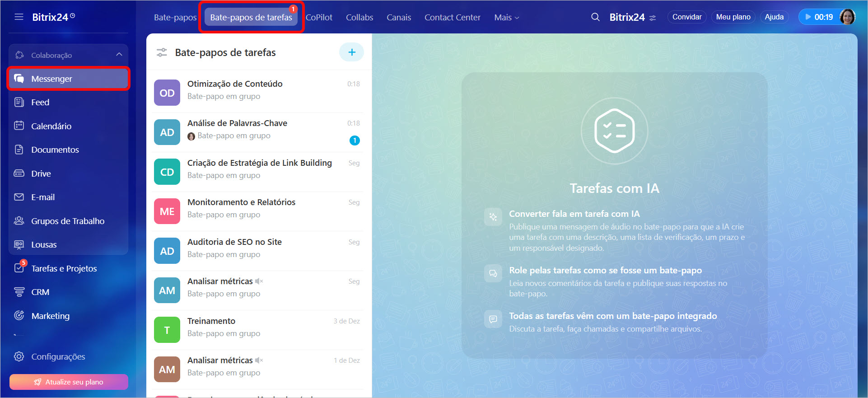868x398 pixels.
Task: Open Calendário from the sidebar
Action: coord(51,126)
